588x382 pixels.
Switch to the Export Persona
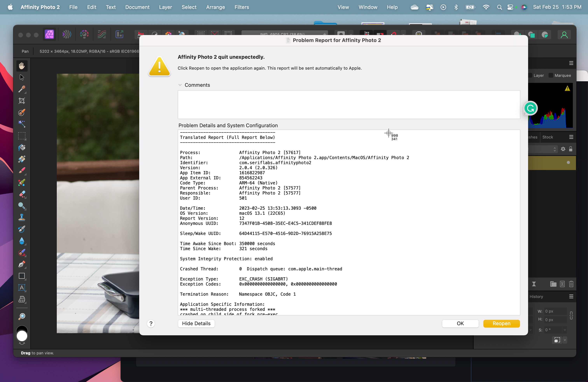point(119,34)
